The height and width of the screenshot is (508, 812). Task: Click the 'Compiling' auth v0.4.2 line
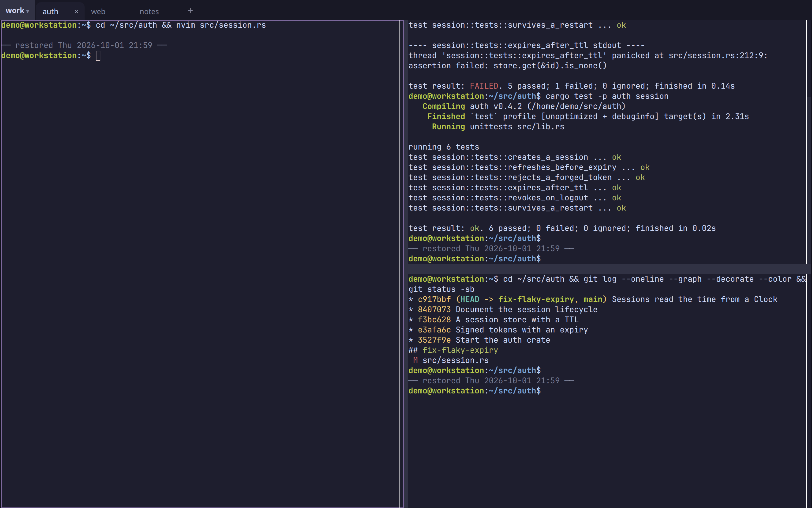pyautogui.click(x=524, y=106)
